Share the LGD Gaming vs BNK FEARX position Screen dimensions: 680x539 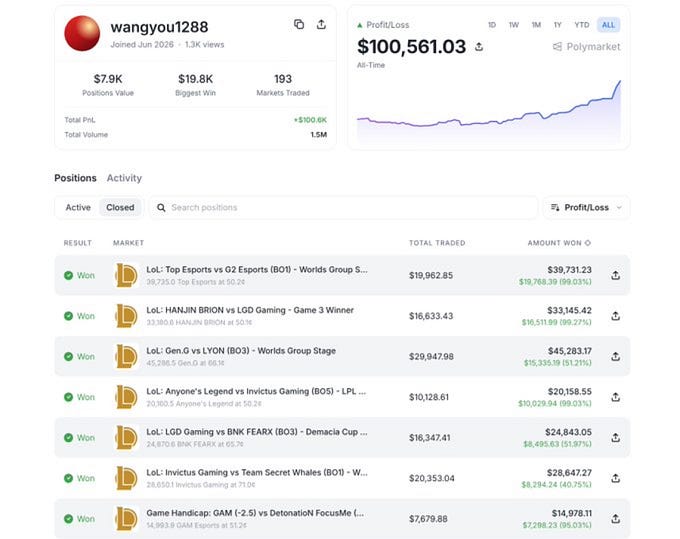point(615,438)
